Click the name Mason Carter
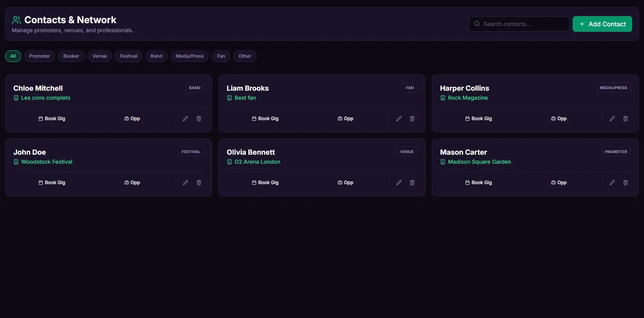The image size is (644, 318). (x=464, y=152)
